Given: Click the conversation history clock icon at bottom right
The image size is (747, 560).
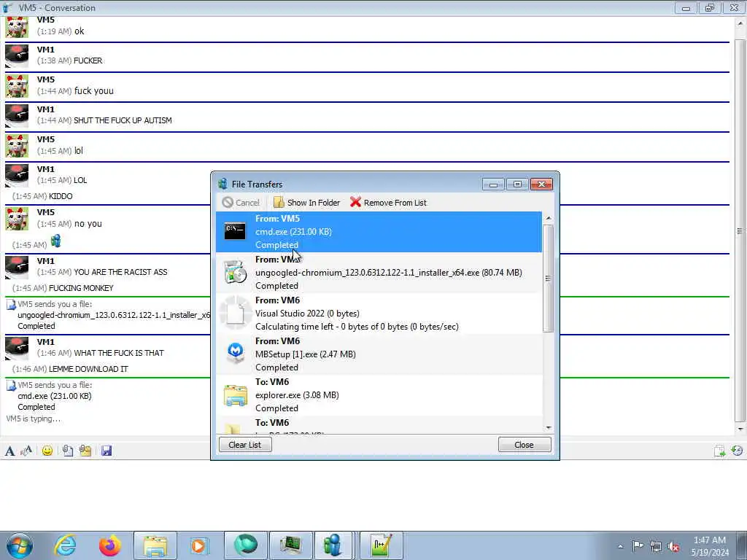Looking at the screenshot, I should click(737, 451).
